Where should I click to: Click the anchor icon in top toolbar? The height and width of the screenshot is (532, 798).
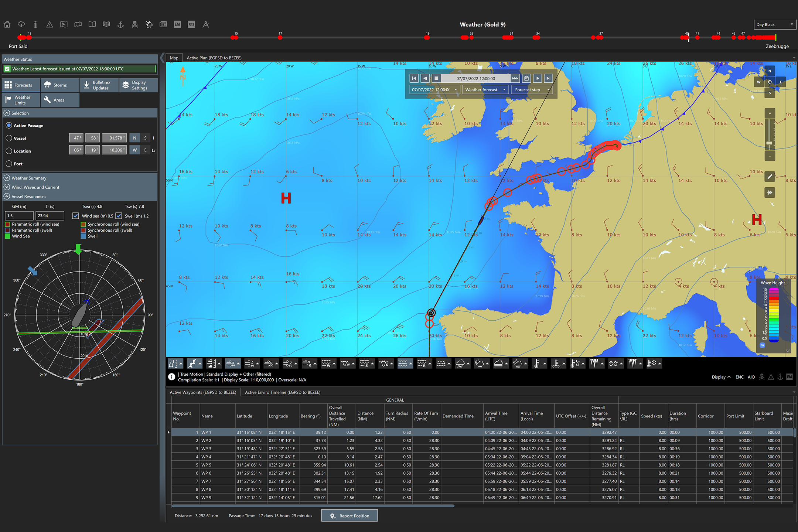pyautogui.click(x=120, y=24)
